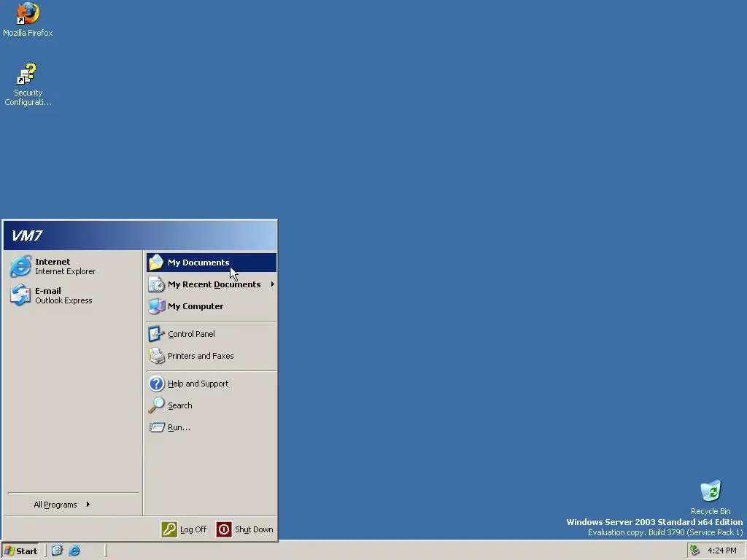Open the Control Panel menu entry
Image resolution: width=747 pixels, height=560 pixels.
coord(212,334)
